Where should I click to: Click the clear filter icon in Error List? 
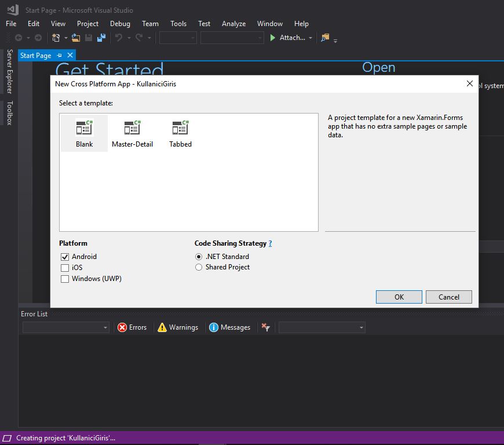click(265, 327)
